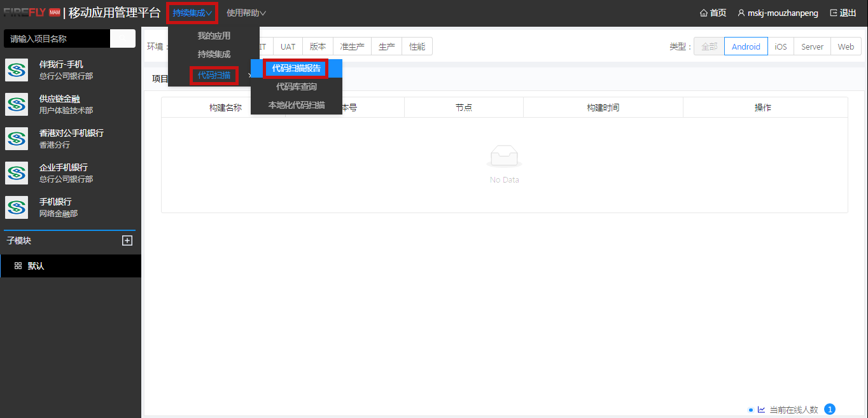
Task: Click the project name search field
Action: [x=57, y=38]
